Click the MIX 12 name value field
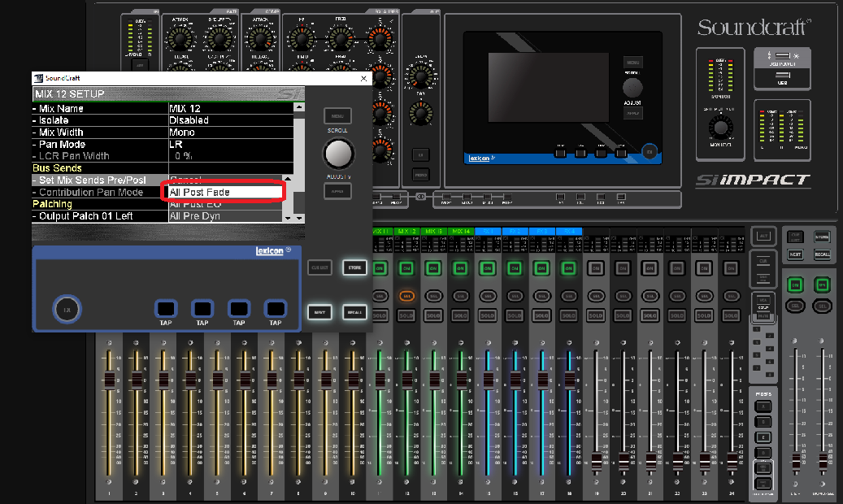Image resolution: width=843 pixels, height=504 pixels. coord(231,108)
